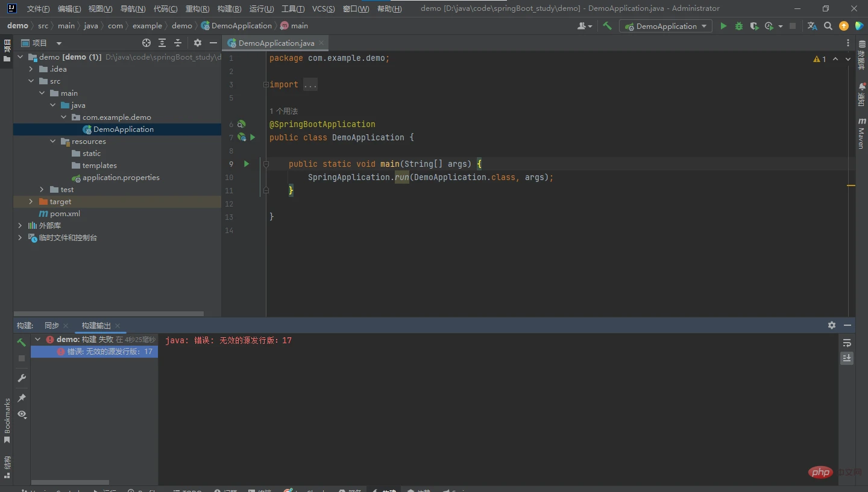Image resolution: width=868 pixels, height=492 pixels.
Task: Open build panel wrench settings icon
Action: [x=22, y=378]
